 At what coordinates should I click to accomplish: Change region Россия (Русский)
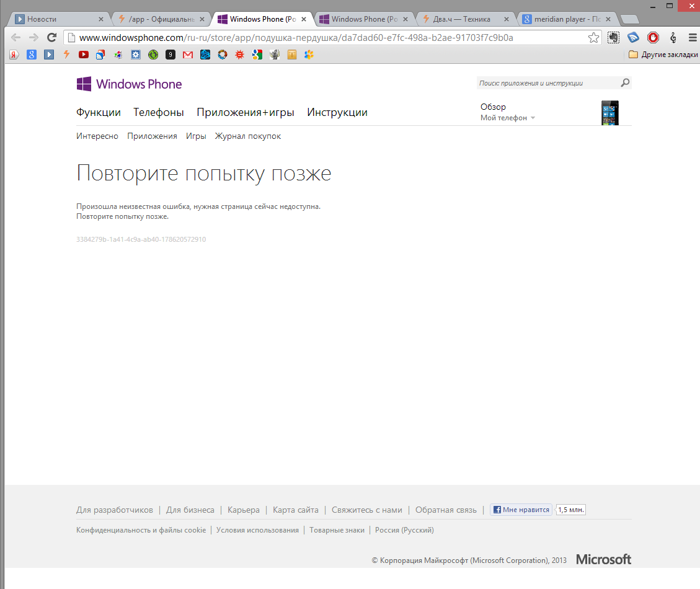point(404,530)
